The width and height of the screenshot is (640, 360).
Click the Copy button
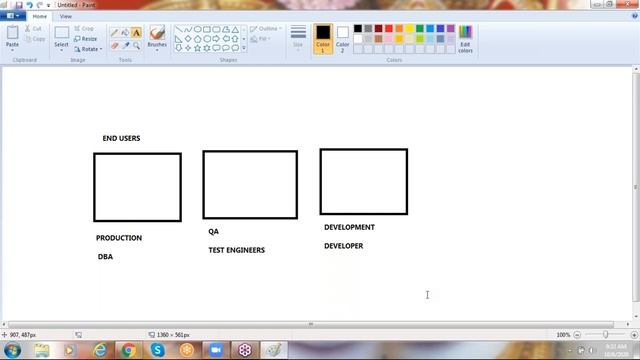[35, 39]
